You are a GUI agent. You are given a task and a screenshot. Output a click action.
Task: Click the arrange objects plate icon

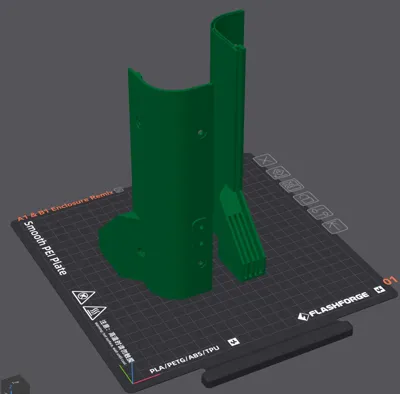pyautogui.click(x=292, y=185)
